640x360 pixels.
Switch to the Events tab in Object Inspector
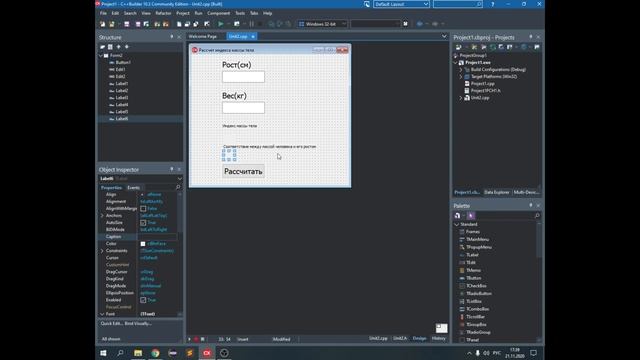point(133,188)
